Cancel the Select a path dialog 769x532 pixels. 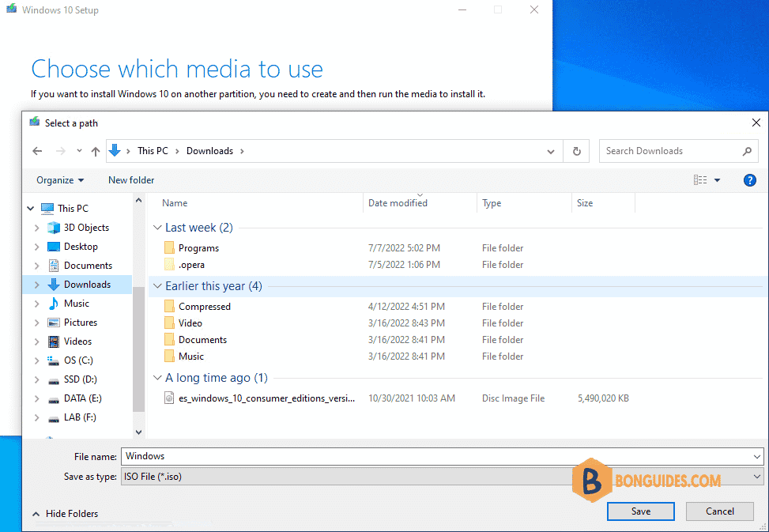(719, 511)
